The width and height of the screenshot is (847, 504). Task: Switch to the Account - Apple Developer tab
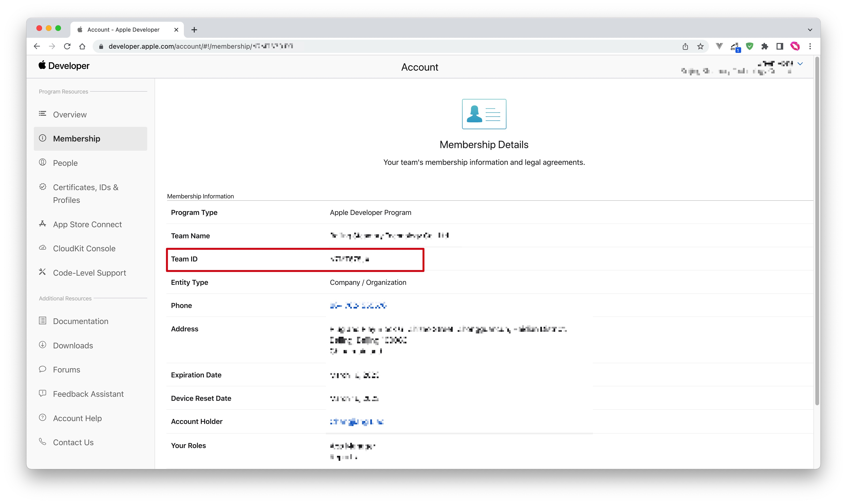123,30
